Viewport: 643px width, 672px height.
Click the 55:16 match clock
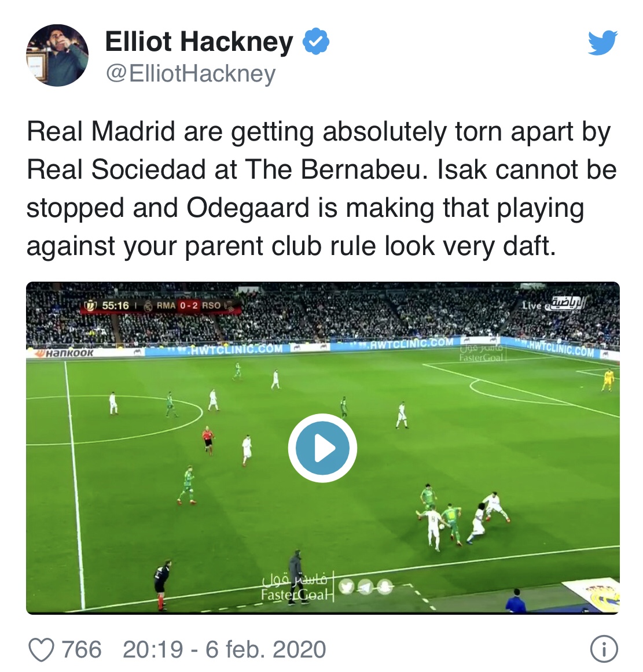pyautogui.click(x=115, y=305)
